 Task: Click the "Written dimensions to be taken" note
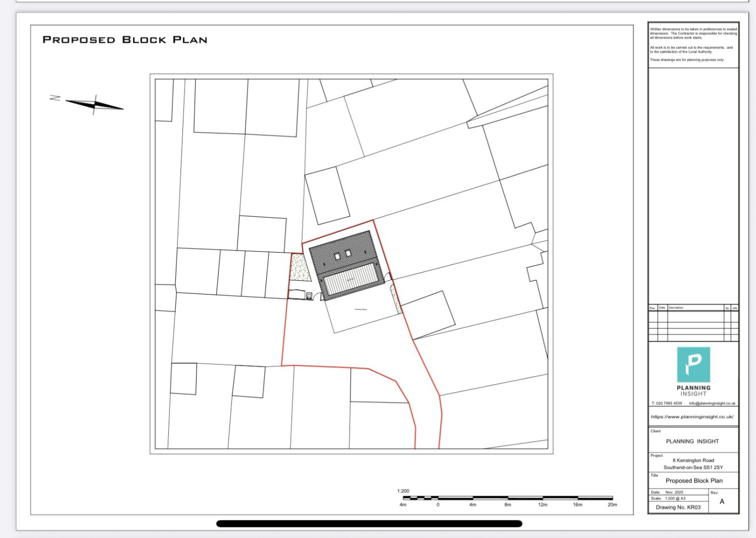click(693, 33)
